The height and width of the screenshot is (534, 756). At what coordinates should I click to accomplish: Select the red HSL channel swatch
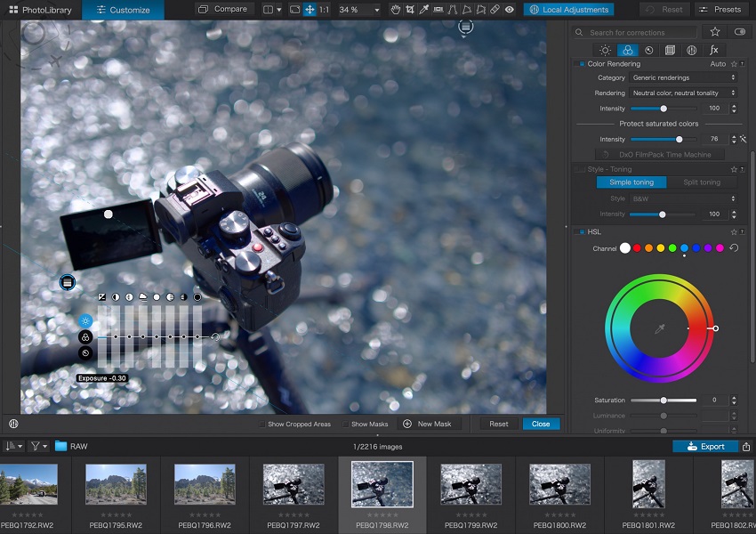pyautogui.click(x=637, y=248)
